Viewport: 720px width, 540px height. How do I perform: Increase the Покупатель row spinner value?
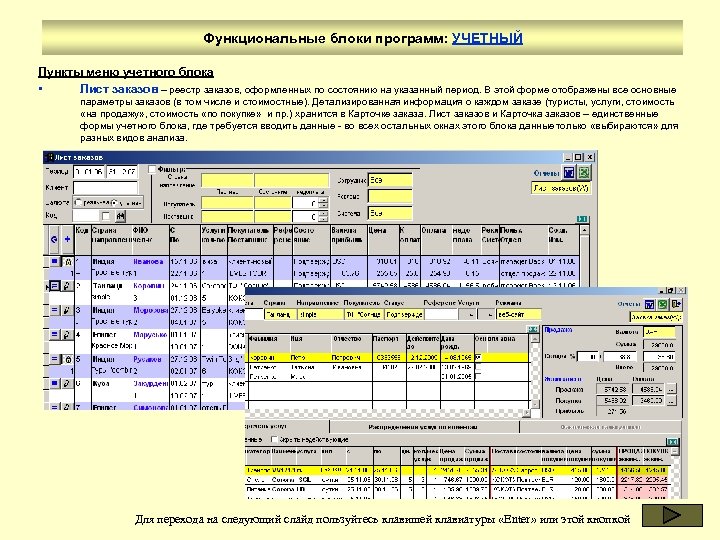point(323,200)
